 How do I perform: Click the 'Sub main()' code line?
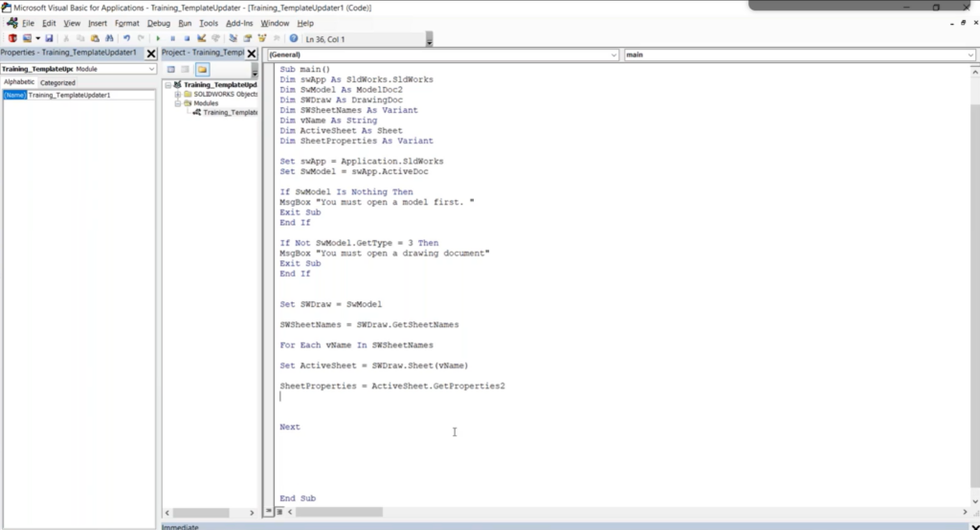(305, 70)
